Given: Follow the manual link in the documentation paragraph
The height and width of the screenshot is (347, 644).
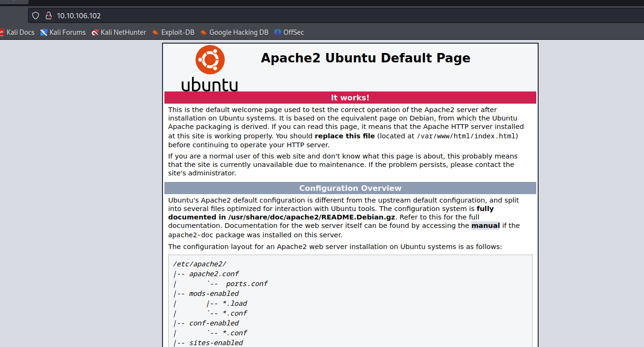Looking at the screenshot, I should pos(486,226).
